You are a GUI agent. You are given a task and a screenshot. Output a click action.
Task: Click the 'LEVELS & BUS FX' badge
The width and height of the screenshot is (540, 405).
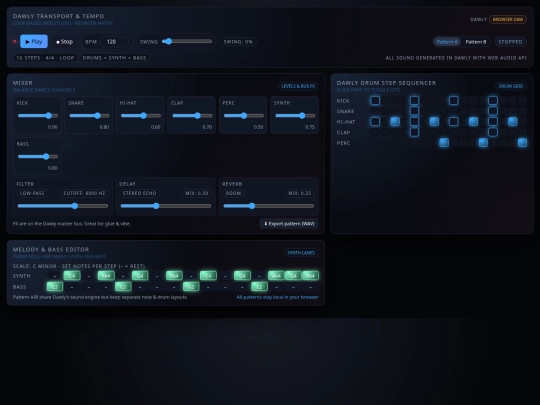(298, 86)
